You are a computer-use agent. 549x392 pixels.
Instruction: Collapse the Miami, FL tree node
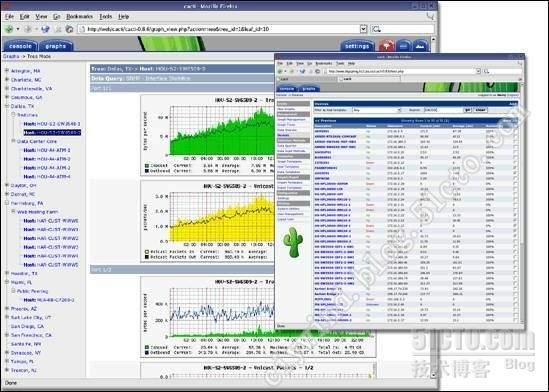pyautogui.click(x=7, y=282)
